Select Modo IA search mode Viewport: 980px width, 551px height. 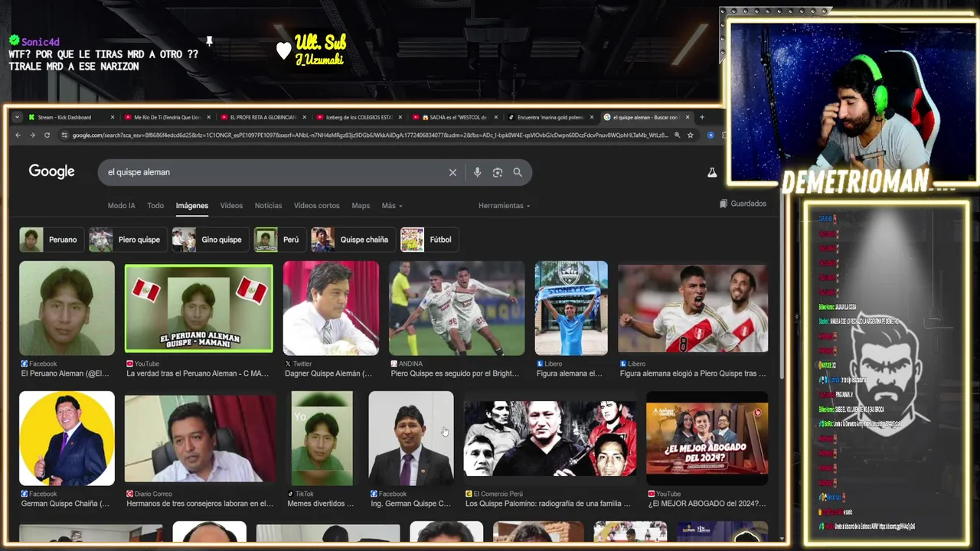121,206
